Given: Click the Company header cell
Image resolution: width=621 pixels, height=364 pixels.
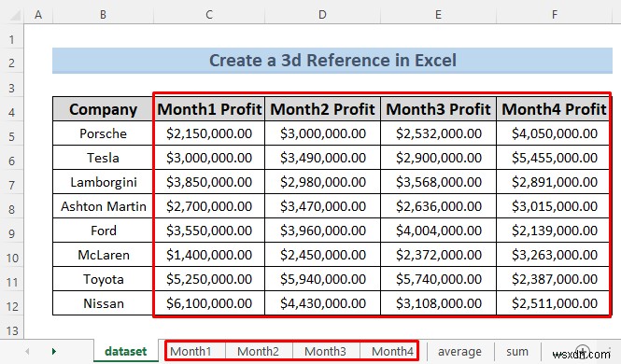Looking at the screenshot, I should [103, 109].
